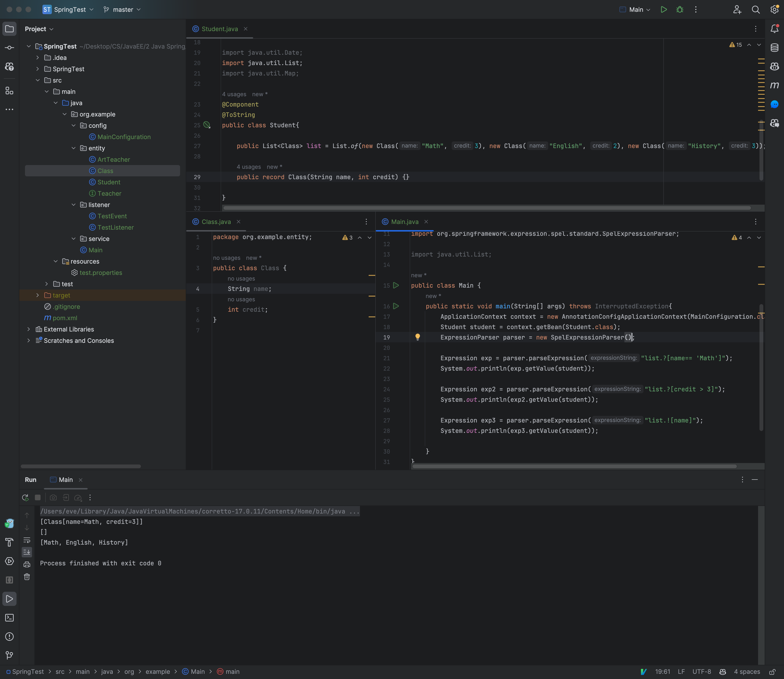Toggle the Project tool window
Image resolution: width=784 pixels, height=679 pixels.
tap(9, 29)
